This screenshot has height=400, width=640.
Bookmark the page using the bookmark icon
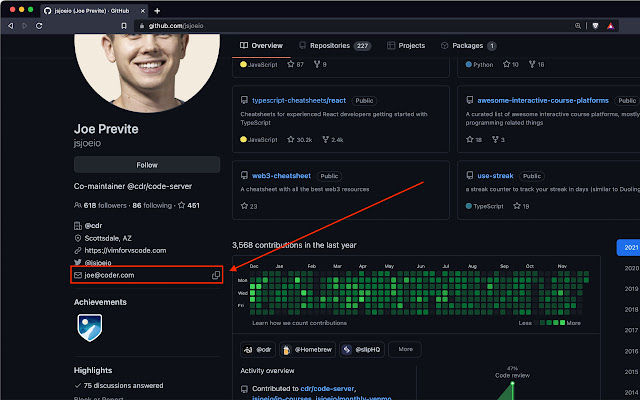coord(124,26)
